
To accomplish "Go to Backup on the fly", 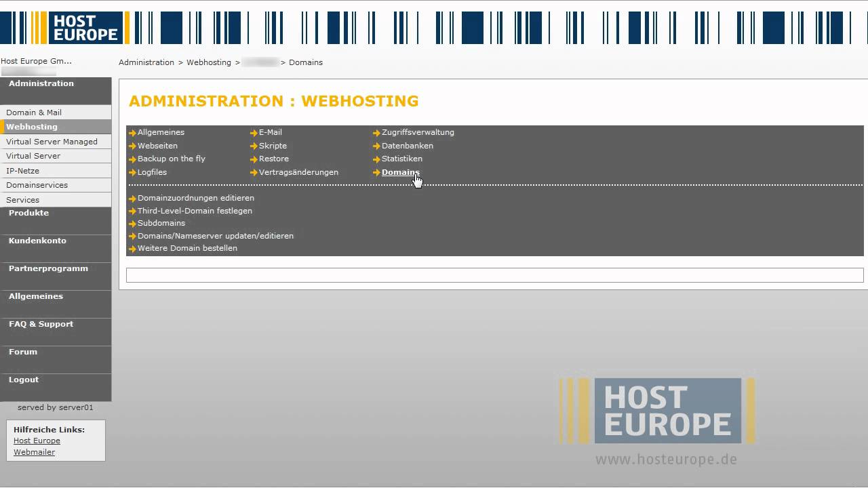I will click(x=172, y=159).
